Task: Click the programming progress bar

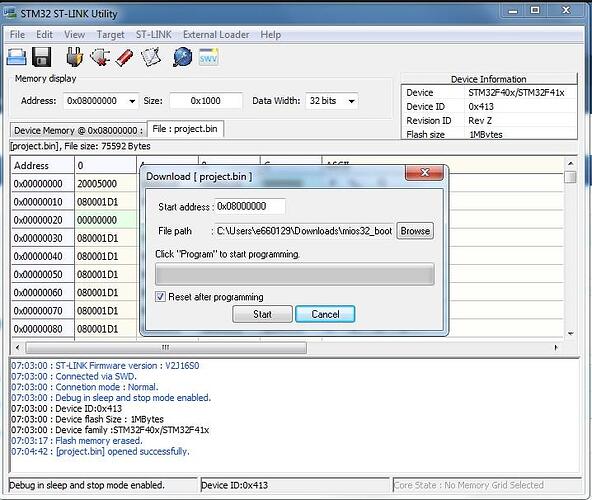Action: click(294, 274)
